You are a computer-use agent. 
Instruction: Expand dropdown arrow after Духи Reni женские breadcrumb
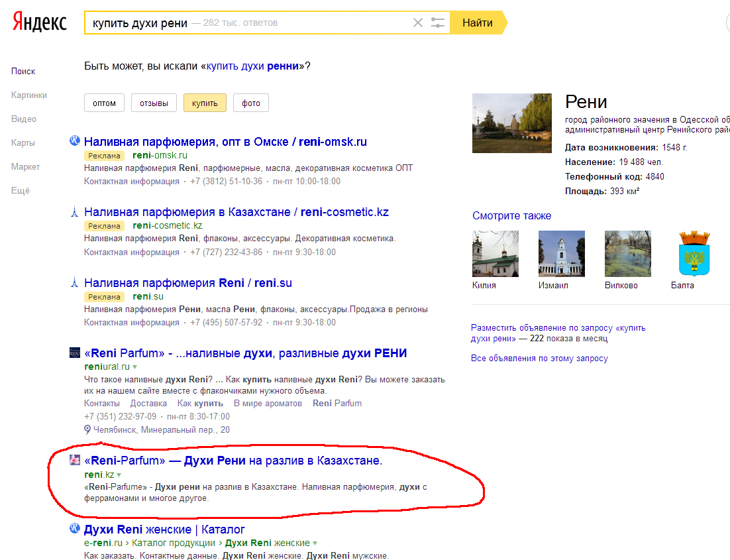(x=315, y=543)
